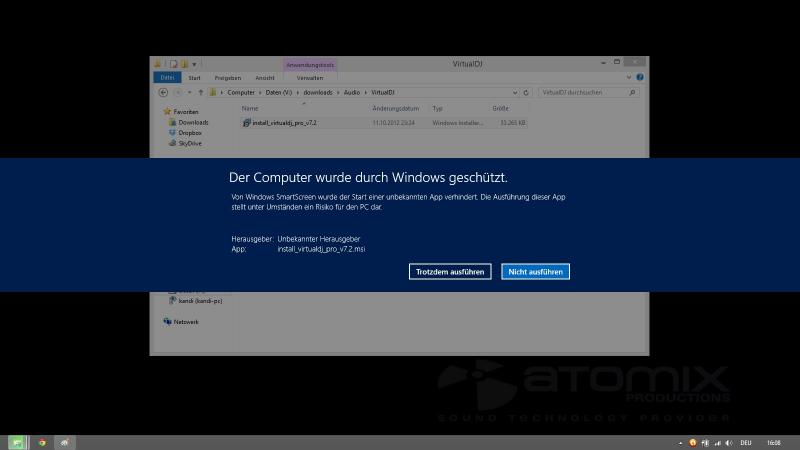
Task: Open Dropbox in the Favoriten list
Action: point(189,133)
